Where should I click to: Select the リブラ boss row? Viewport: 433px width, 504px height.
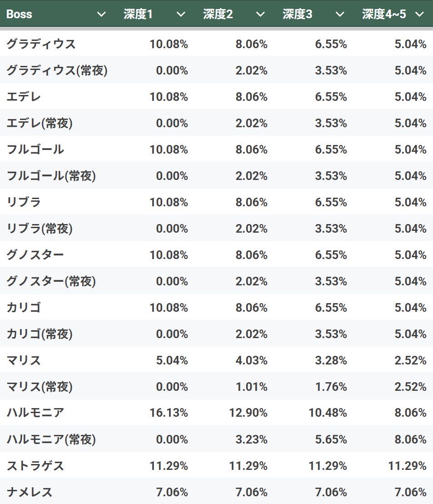click(24, 202)
